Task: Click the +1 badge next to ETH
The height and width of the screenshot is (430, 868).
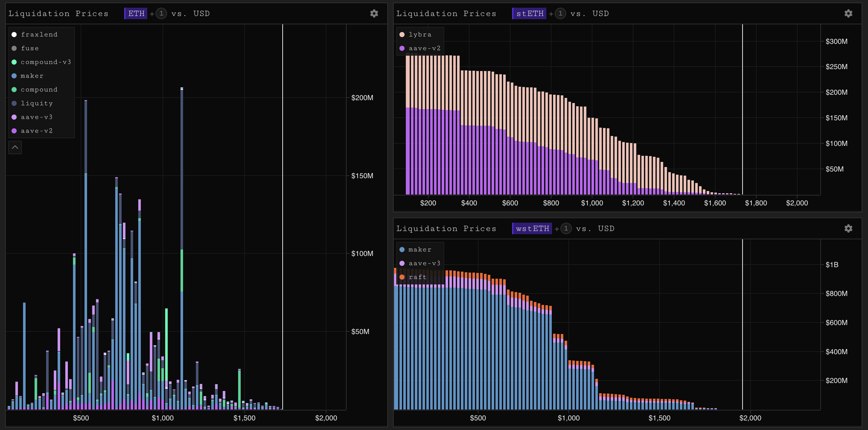Action: pyautogui.click(x=161, y=14)
